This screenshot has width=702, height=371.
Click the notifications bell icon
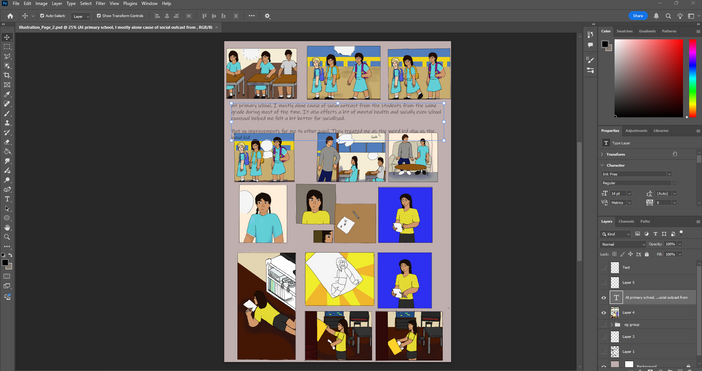click(x=656, y=16)
